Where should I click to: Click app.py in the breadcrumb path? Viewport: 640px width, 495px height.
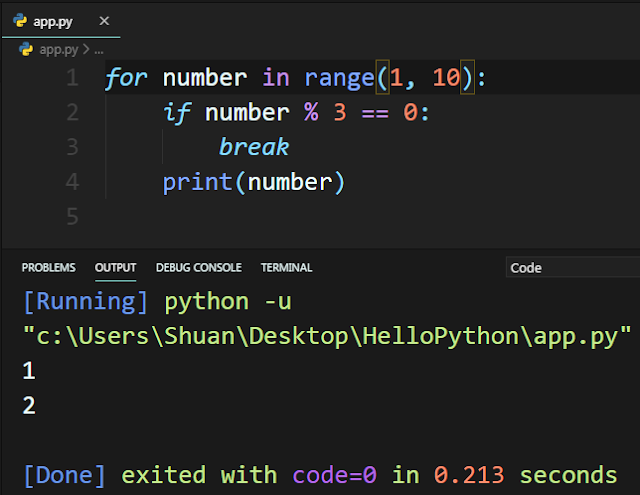pos(59,50)
